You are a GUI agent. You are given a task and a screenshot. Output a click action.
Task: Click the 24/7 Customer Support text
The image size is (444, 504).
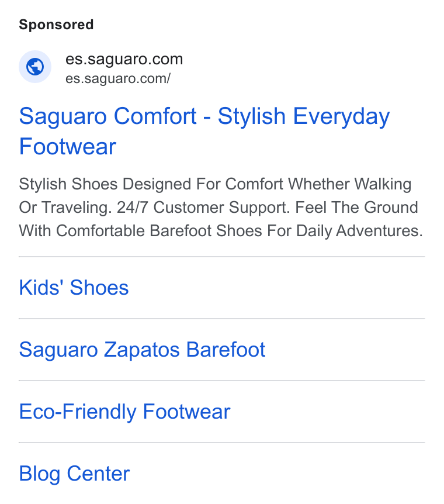203,208
